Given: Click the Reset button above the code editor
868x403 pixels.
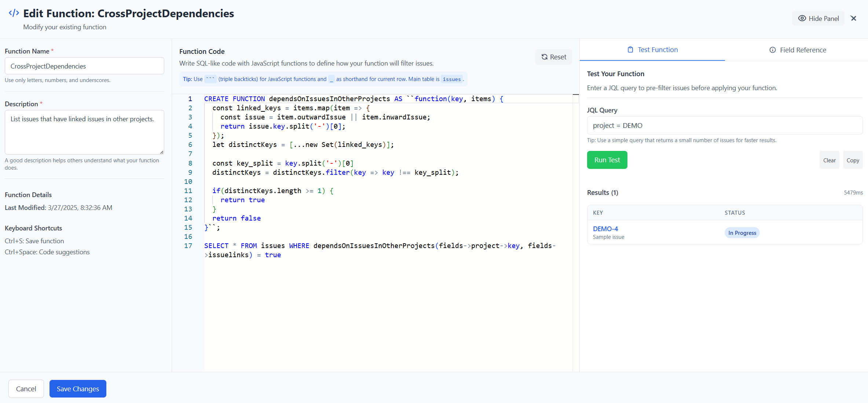Looking at the screenshot, I should coord(554,57).
